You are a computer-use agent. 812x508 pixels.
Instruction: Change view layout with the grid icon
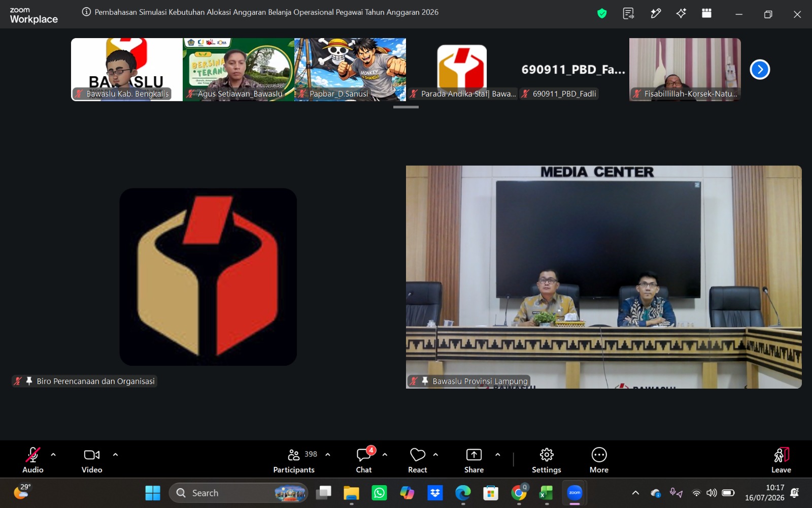[706, 14]
